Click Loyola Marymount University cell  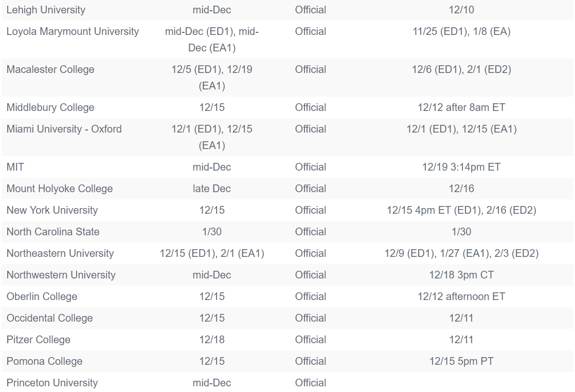(x=73, y=31)
